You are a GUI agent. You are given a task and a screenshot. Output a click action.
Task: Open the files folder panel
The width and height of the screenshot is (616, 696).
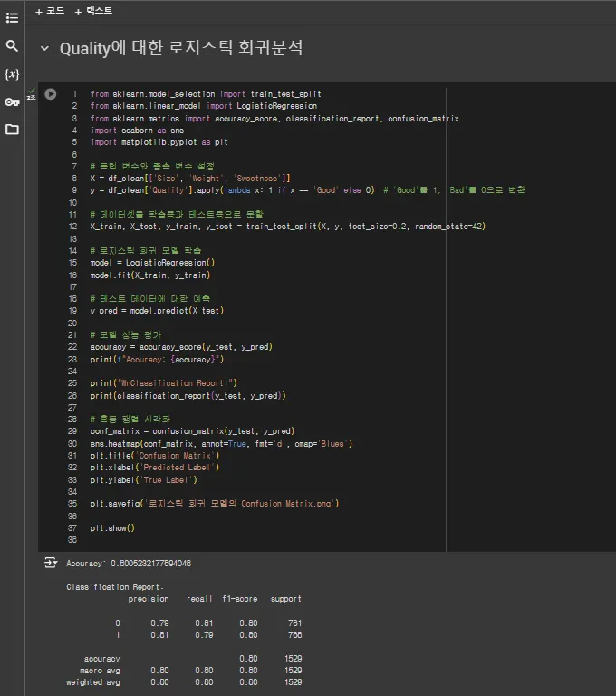click(x=12, y=130)
